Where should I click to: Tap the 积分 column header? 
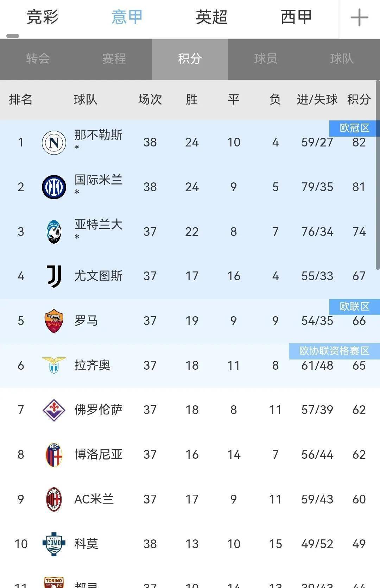click(x=359, y=100)
